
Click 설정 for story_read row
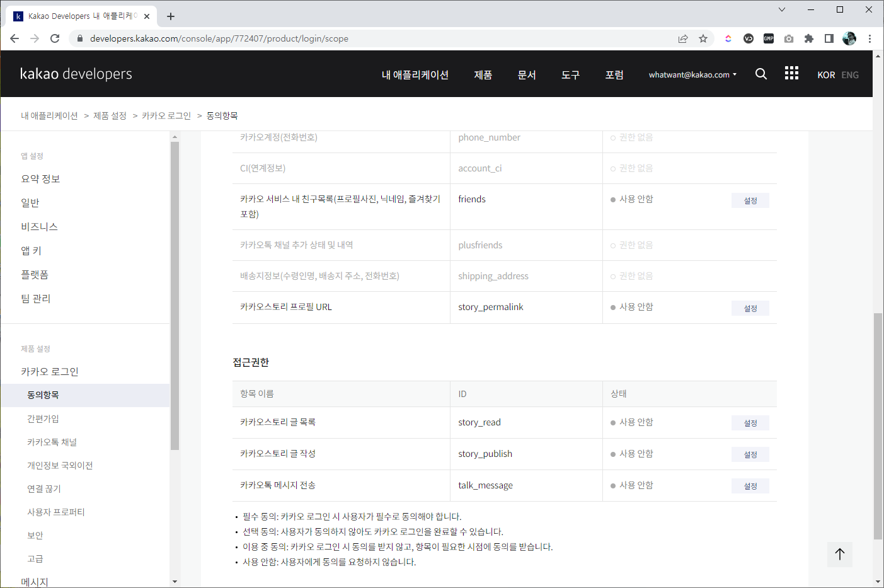[750, 423]
